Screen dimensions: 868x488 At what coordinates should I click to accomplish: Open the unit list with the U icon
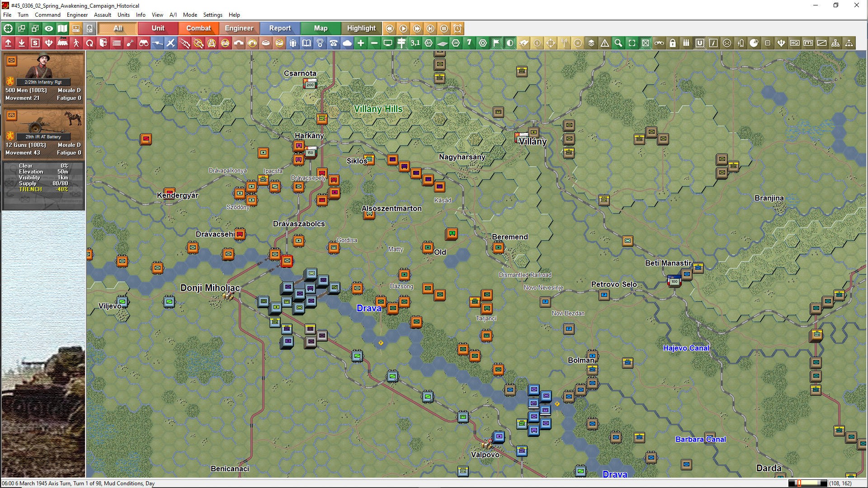point(699,43)
